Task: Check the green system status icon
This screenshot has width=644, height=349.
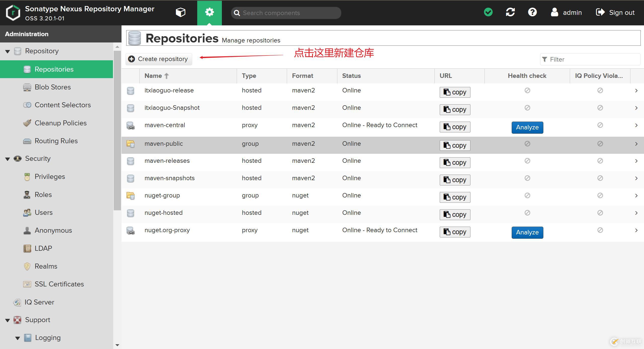Action: 488,12
